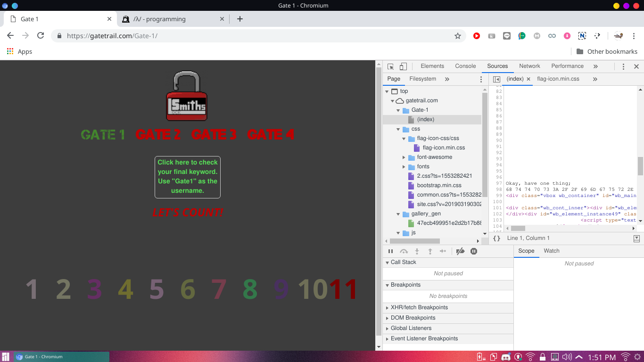The image size is (644, 362).
Task: Open DevTools customize three-dot menu
Action: point(623,66)
